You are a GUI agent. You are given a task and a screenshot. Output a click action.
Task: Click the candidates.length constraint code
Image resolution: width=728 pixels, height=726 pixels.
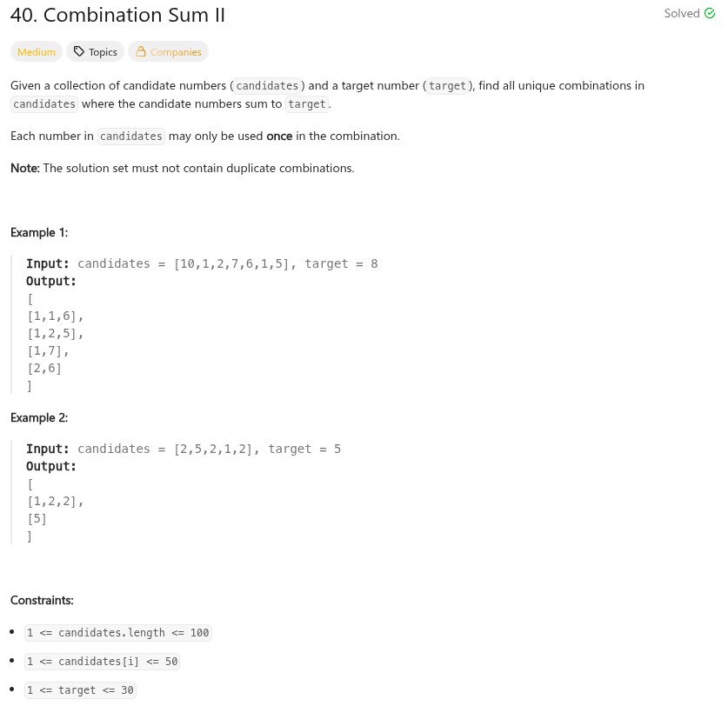pos(118,633)
